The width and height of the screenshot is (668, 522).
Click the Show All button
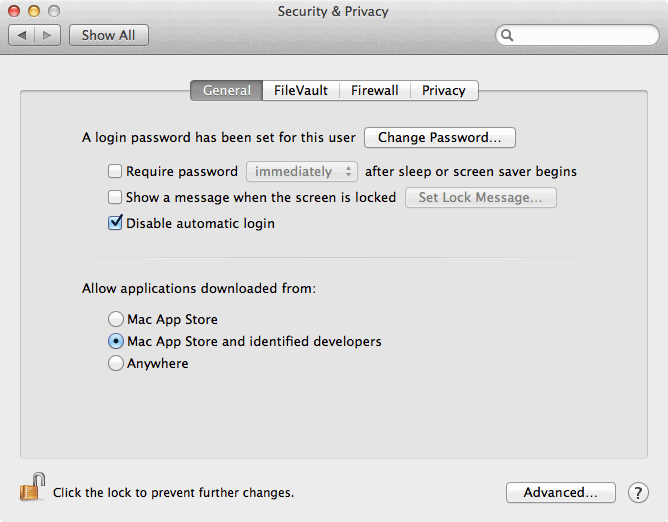pyautogui.click(x=109, y=35)
